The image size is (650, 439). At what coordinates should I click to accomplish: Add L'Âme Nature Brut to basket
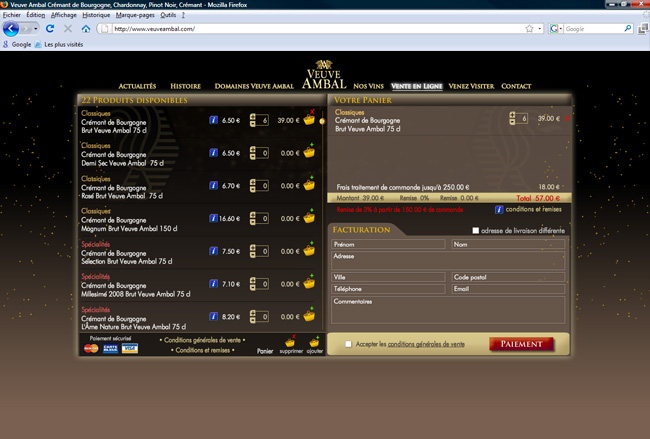309,315
